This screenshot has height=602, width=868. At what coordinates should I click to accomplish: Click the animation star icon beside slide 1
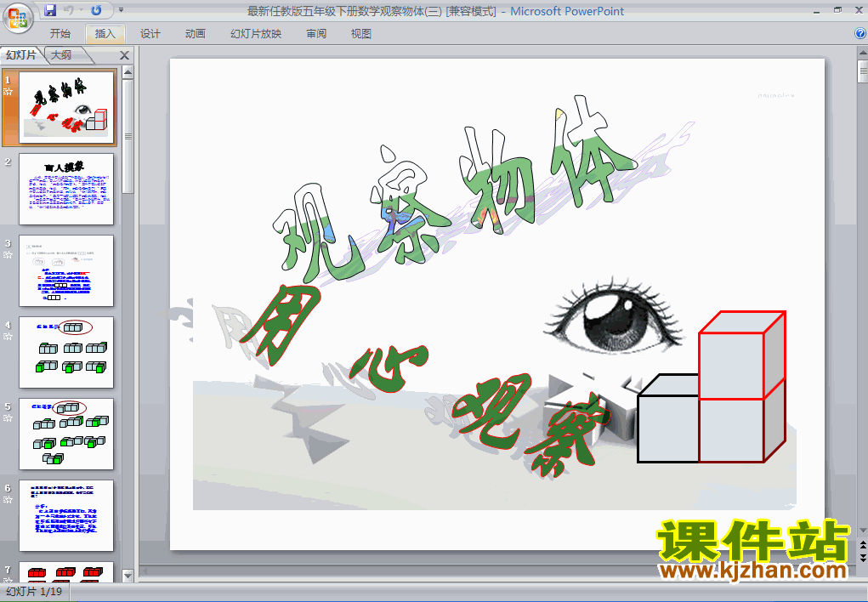pyautogui.click(x=8, y=92)
